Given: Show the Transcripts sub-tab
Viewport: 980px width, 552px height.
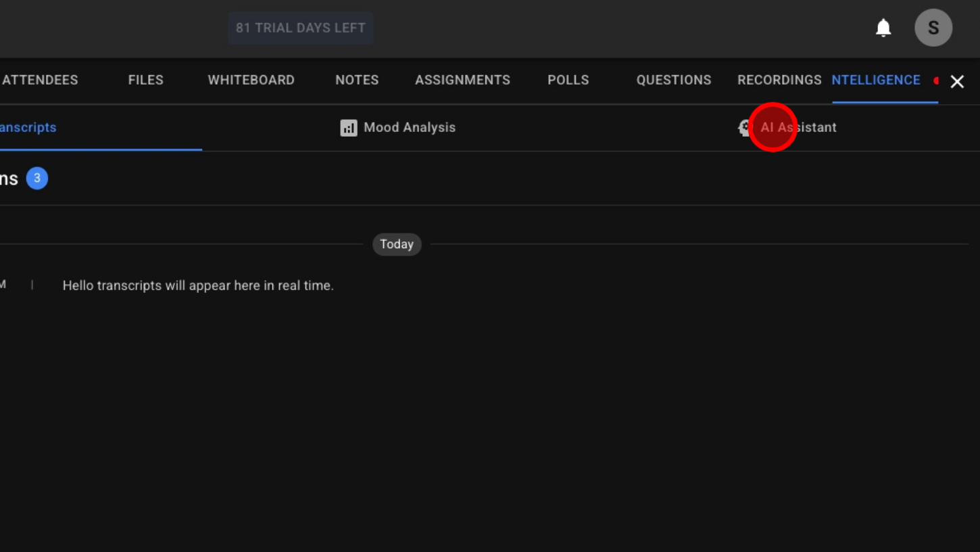Looking at the screenshot, I should tap(28, 127).
